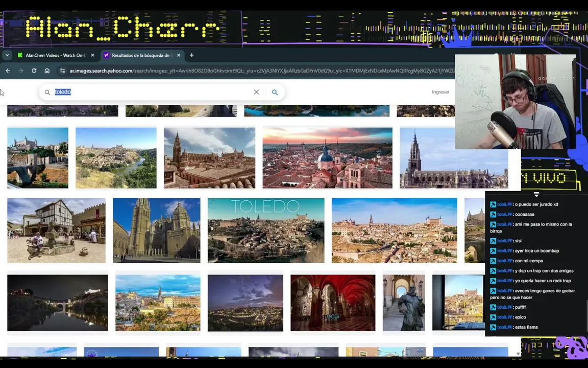Screen dimensions: 588x368
Task: Open the TOLEDO titled aerial thumbnail
Action: click(266, 230)
